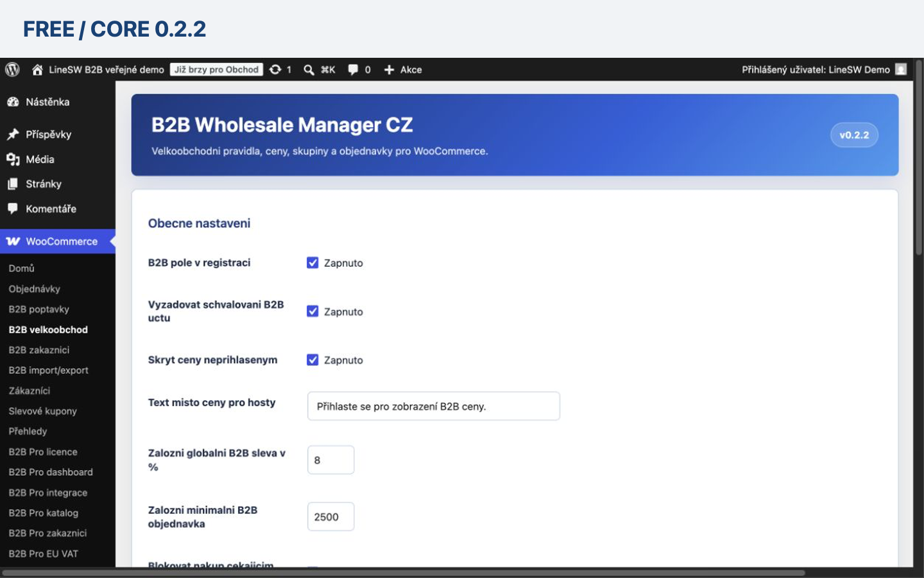Open Zákazníci submenu link
Screen dimensions: 924x578
[x=30, y=390]
